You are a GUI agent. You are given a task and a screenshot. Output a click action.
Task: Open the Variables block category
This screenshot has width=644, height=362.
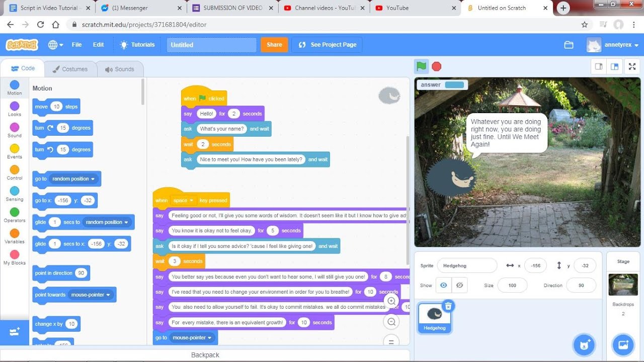point(15,236)
